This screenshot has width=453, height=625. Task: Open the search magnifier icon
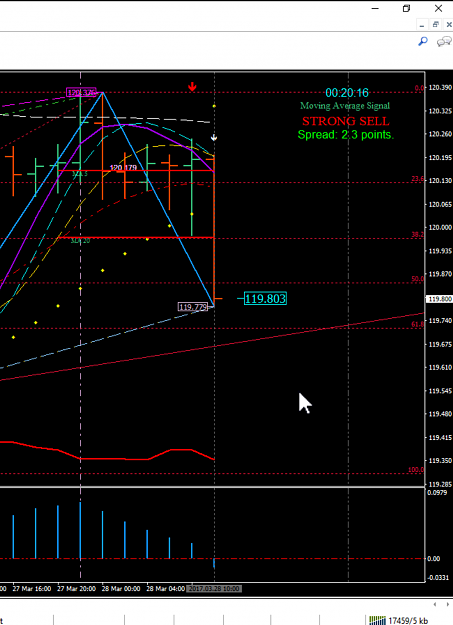pyautogui.click(x=423, y=41)
